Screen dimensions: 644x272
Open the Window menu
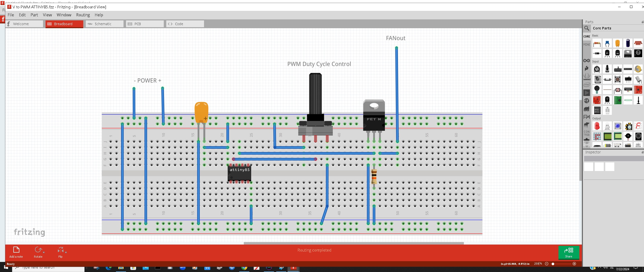click(x=64, y=15)
